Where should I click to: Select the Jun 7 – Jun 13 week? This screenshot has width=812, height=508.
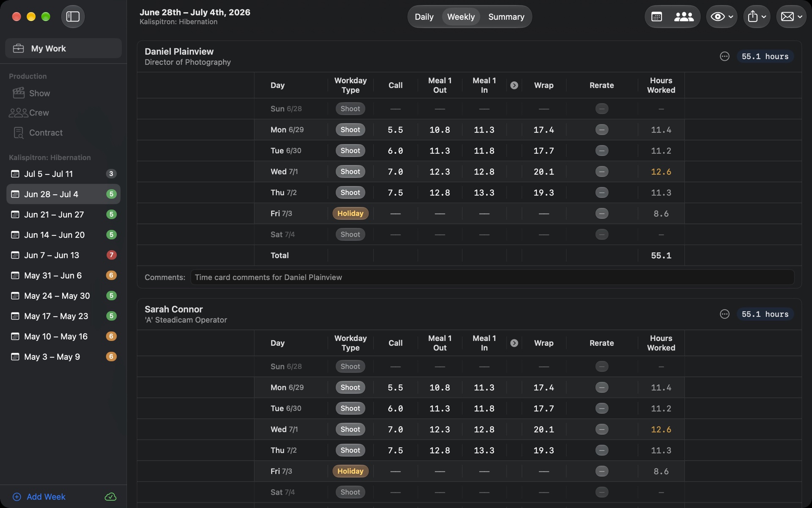click(x=63, y=255)
